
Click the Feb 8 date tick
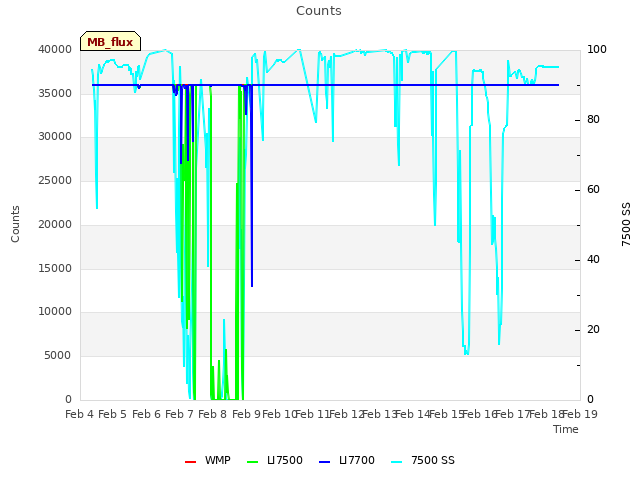pos(212,414)
